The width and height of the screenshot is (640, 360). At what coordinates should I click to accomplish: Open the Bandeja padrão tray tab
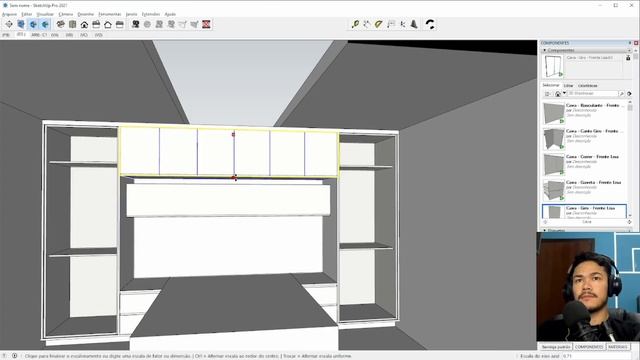(556, 347)
